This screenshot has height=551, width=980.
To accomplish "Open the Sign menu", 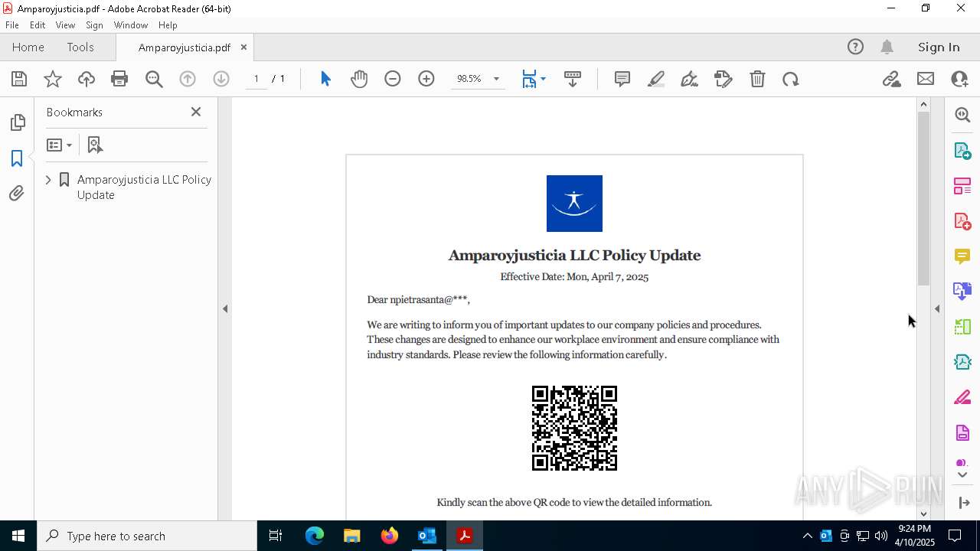I will pyautogui.click(x=94, y=24).
